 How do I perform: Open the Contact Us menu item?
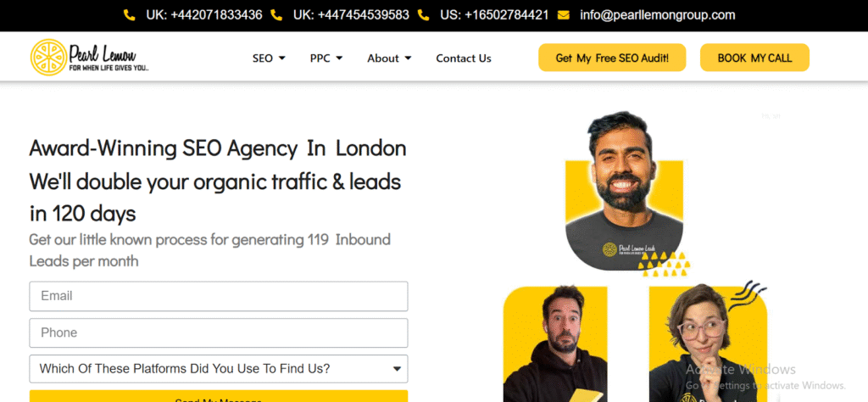click(464, 59)
